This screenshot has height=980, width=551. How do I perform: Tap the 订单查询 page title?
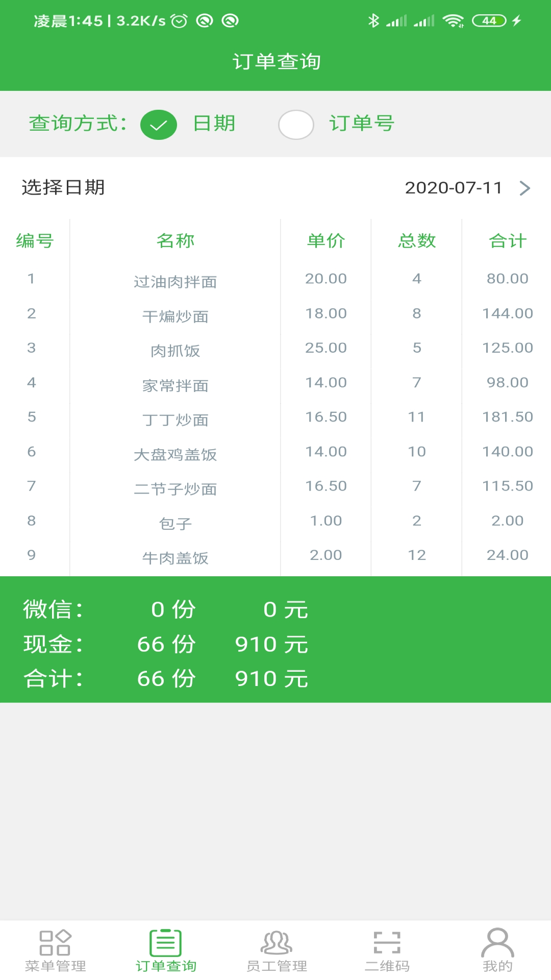click(x=276, y=61)
